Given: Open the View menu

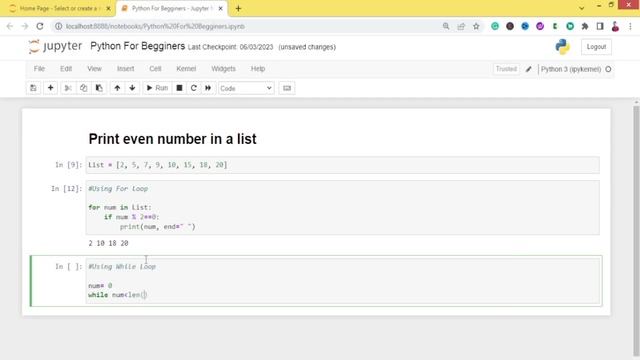Looking at the screenshot, I should pyautogui.click(x=94, y=69).
